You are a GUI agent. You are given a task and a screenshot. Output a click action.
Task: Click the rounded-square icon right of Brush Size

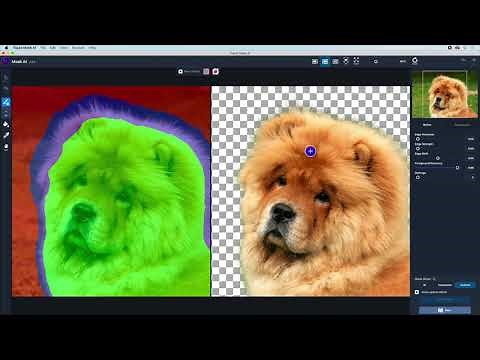pyautogui.click(x=216, y=71)
